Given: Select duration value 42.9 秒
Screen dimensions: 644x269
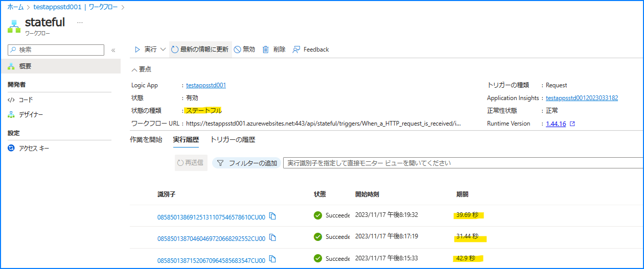Looking at the screenshot, I should 466,258.
